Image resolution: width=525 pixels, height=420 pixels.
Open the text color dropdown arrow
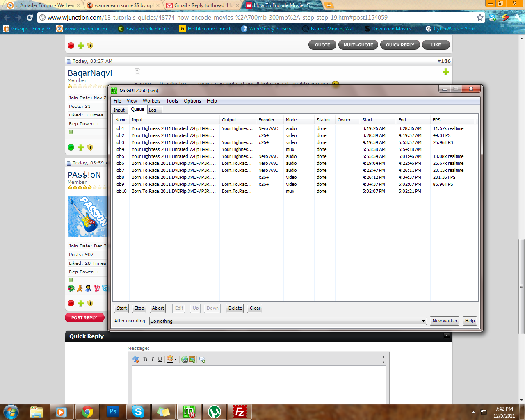click(176, 360)
